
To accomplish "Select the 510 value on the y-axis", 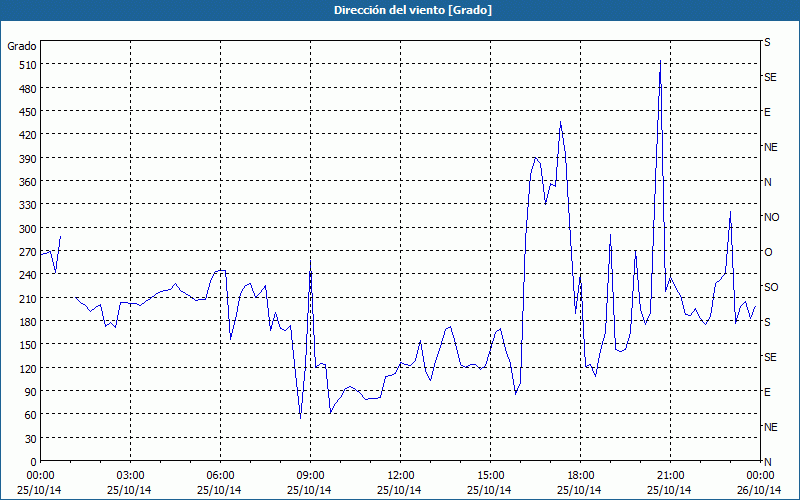I will (x=24, y=65).
